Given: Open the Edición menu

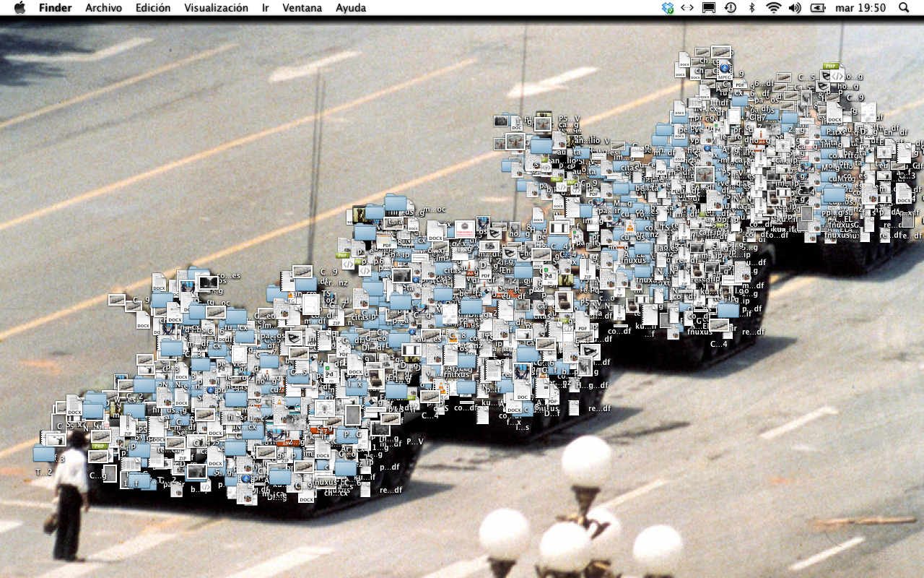Looking at the screenshot, I should pos(153,8).
